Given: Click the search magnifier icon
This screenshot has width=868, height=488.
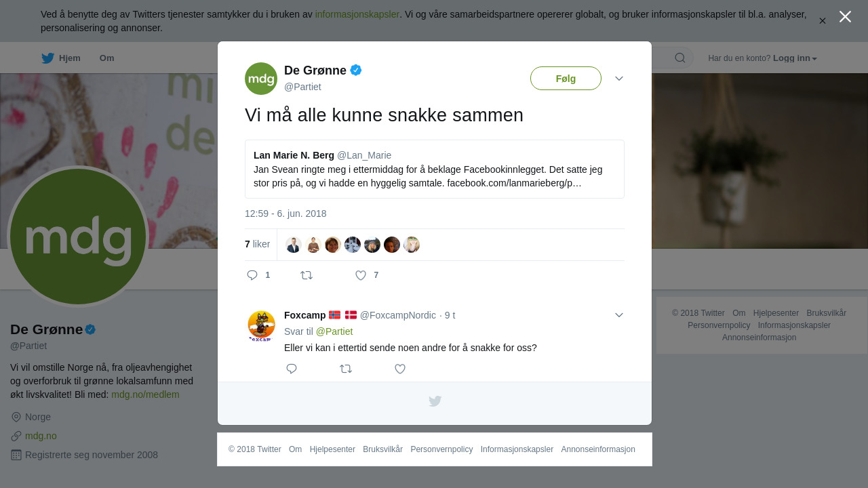Looking at the screenshot, I should click(680, 58).
